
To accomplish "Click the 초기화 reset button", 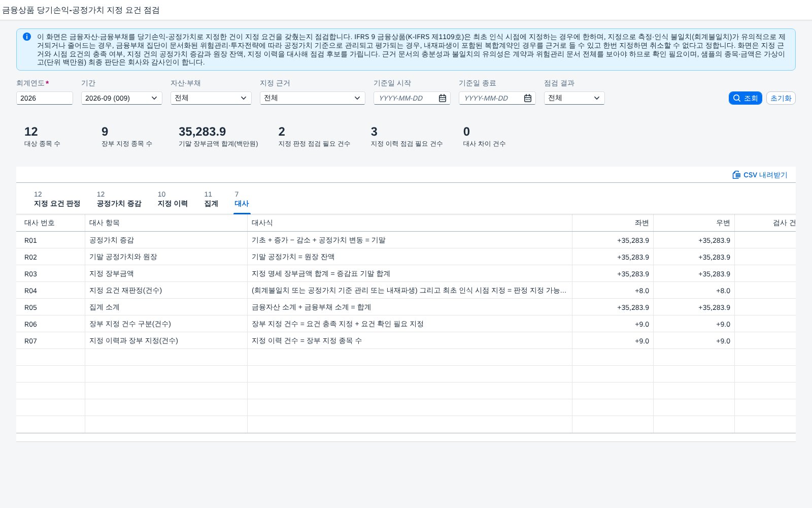I will (x=781, y=98).
